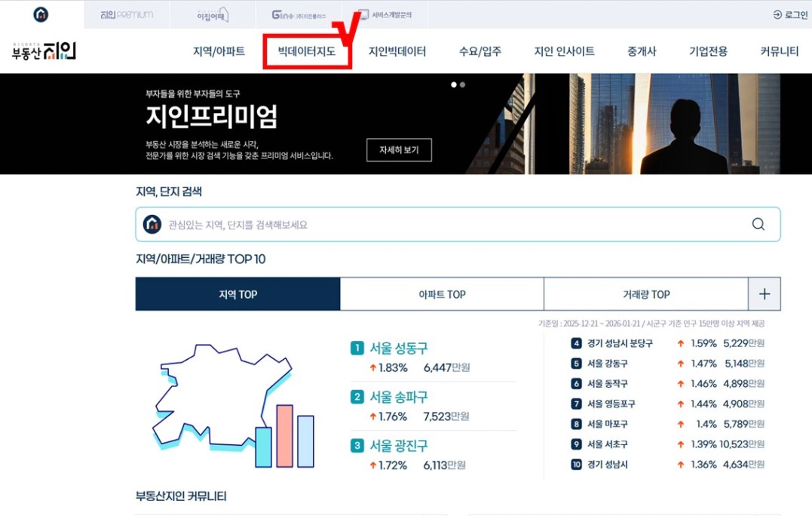Click the magnifier search icon
This screenshot has width=812, height=516.
point(758,224)
